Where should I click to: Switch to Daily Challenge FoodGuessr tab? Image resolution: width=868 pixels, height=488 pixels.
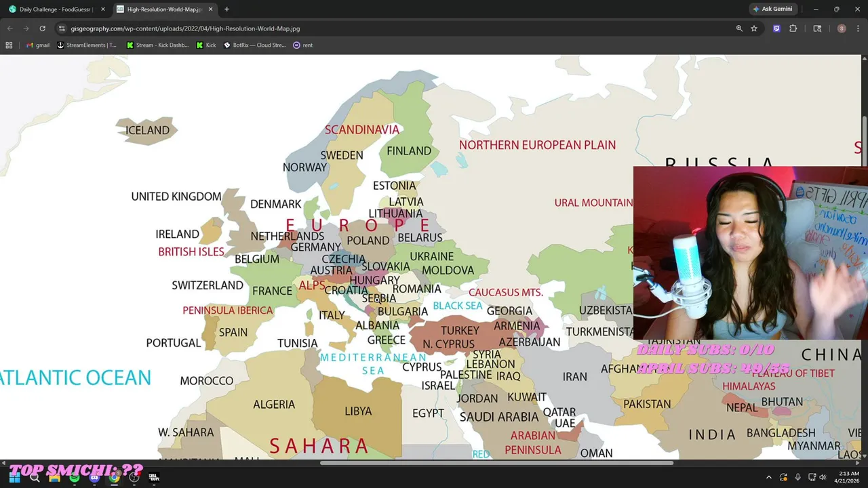(x=57, y=9)
